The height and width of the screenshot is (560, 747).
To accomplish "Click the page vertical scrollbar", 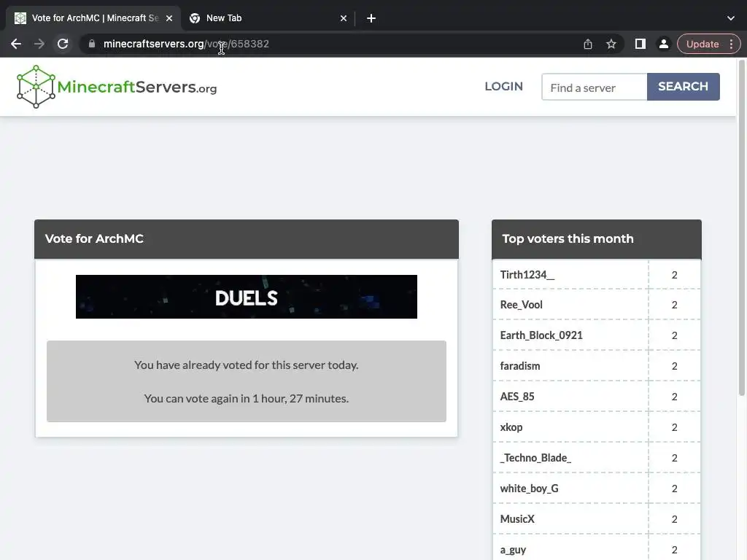I will [742, 227].
